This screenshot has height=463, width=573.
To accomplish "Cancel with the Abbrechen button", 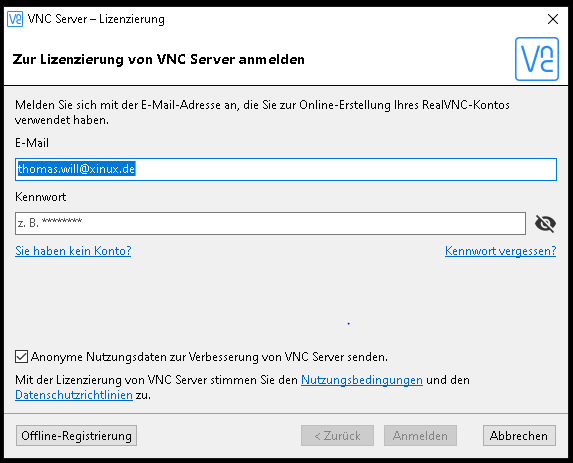I will [x=519, y=436].
